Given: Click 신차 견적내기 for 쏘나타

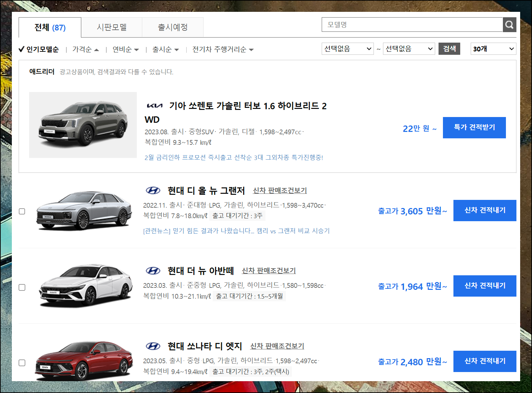Looking at the screenshot, I should coord(485,361).
